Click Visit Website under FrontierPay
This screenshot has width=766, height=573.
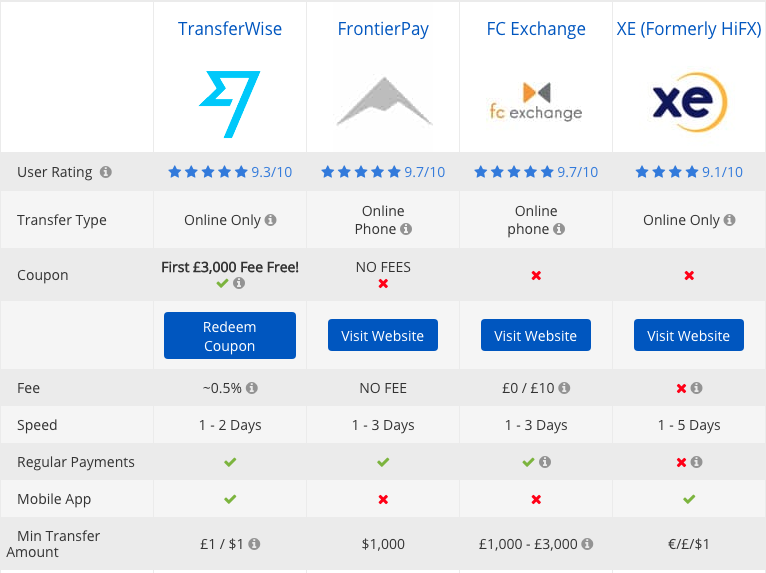click(383, 335)
